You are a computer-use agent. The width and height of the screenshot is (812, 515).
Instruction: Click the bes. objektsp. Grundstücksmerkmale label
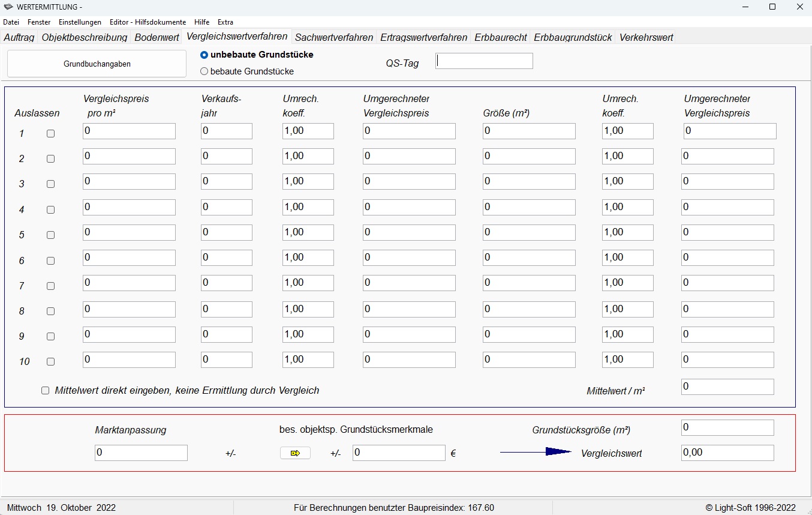tap(356, 429)
